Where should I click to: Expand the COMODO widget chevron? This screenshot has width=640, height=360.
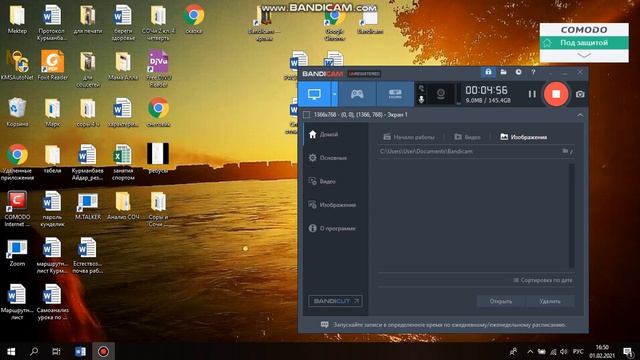[584, 56]
